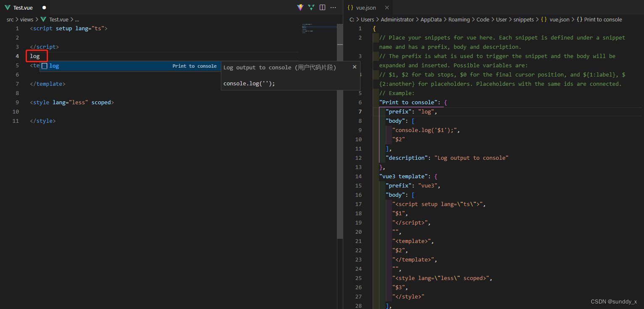This screenshot has width=644, height=309.
Task: Open the Test.vue breadcrumb
Action: point(58,19)
